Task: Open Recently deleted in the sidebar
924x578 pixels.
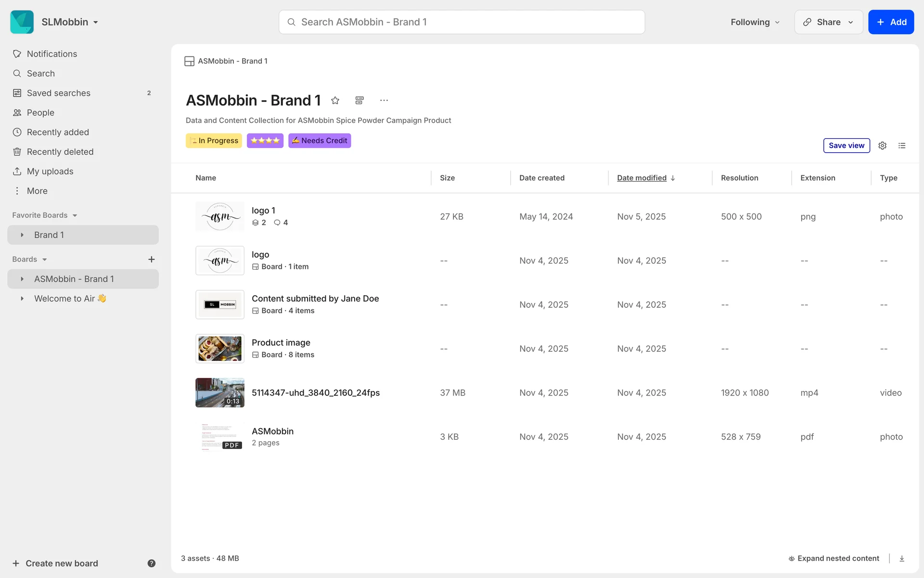Action: [60, 152]
